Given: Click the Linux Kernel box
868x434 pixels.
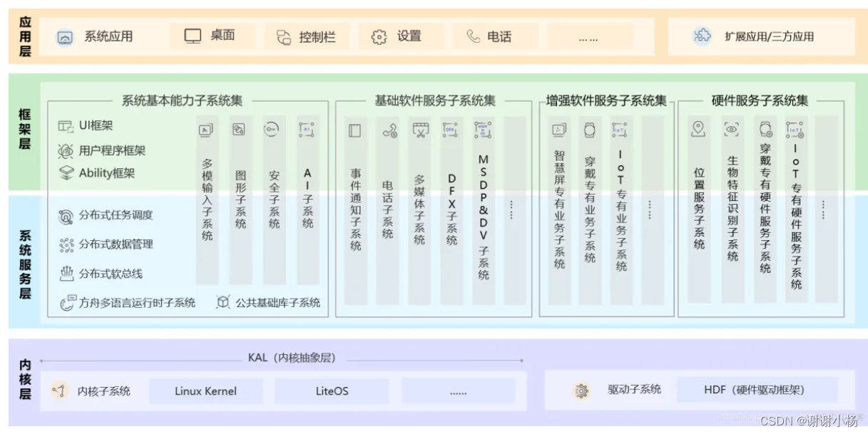Looking at the screenshot, I should (x=205, y=391).
